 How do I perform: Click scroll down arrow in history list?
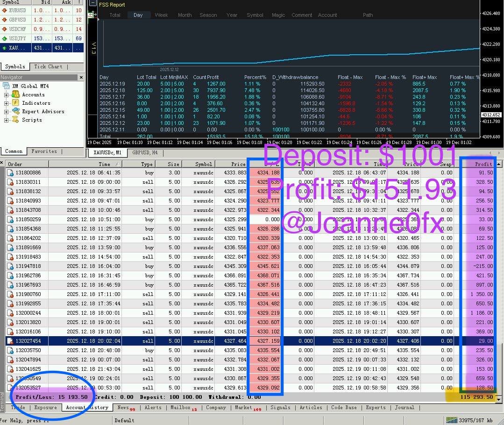click(x=498, y=399)
